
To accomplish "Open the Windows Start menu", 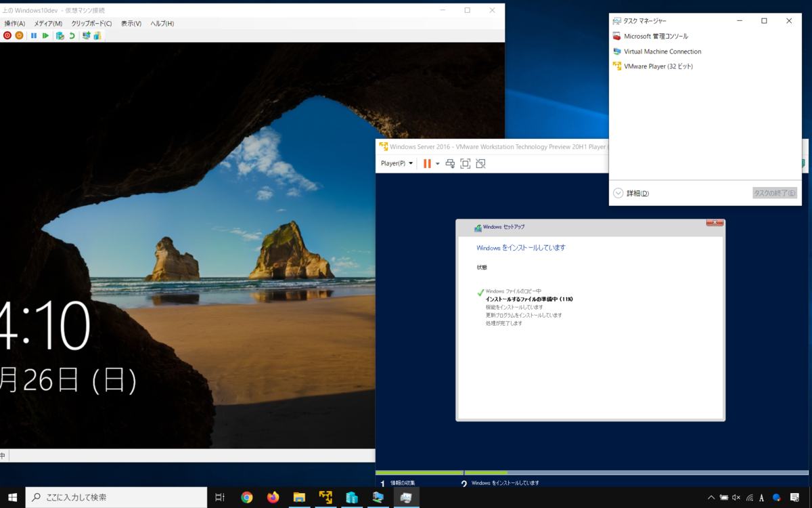I will coord(12,497).
